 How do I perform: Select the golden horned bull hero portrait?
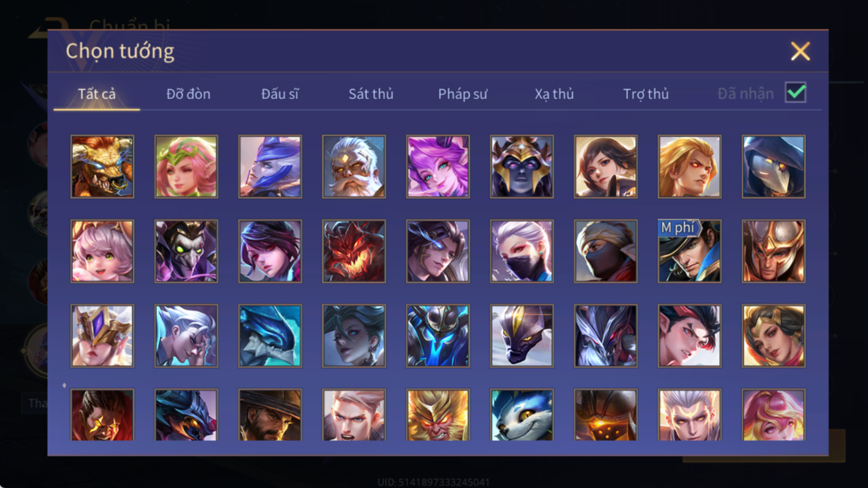pos(102,167)
